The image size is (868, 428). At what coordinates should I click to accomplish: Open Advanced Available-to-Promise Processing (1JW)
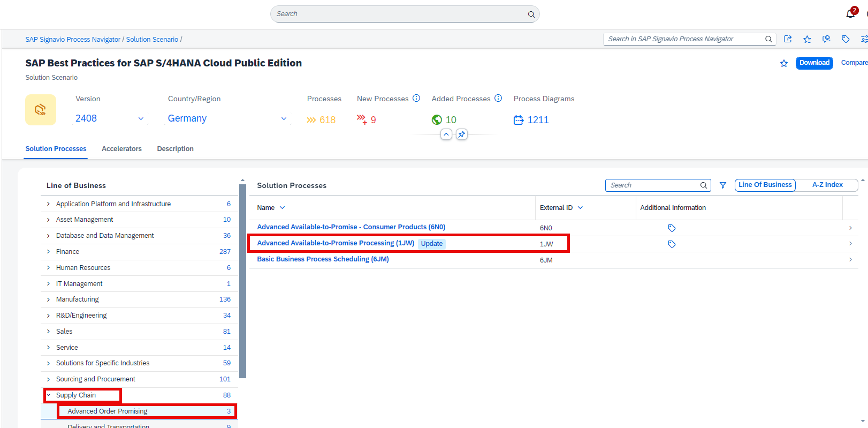pos(336,243)
